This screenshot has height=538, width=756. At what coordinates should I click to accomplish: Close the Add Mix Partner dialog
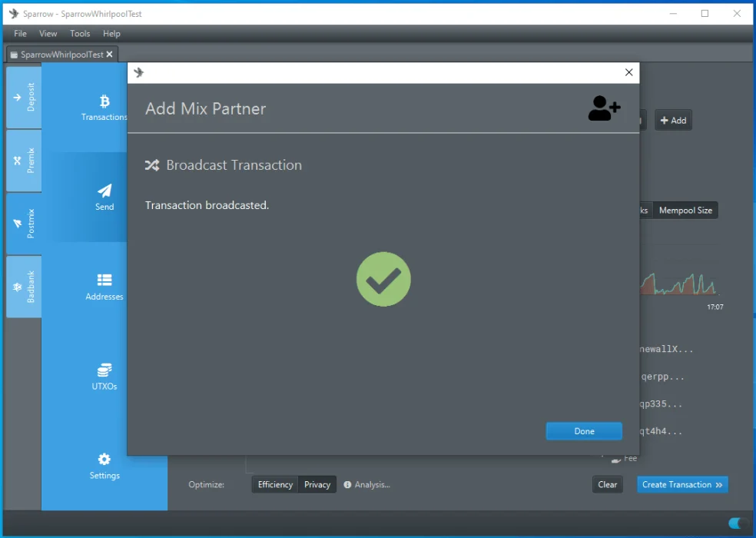coord(628,72)
